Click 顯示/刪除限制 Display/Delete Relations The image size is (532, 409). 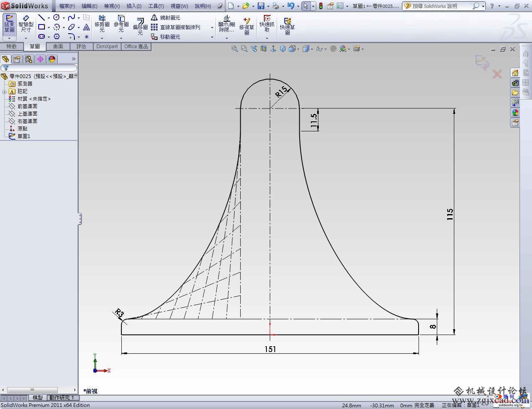pos(227,24)
